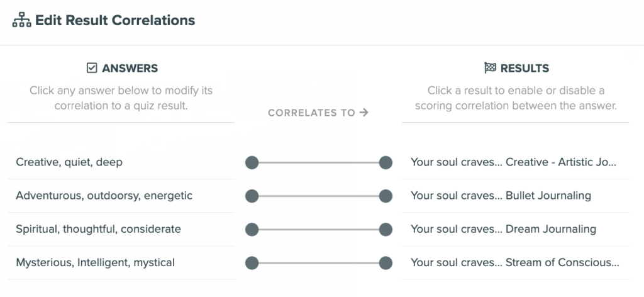Image resolution: width=644 pixels, height=297 pixels.
Task: Select the answer 'Spiritual, thoughtful, considerate'
Action: click(121, 229)
